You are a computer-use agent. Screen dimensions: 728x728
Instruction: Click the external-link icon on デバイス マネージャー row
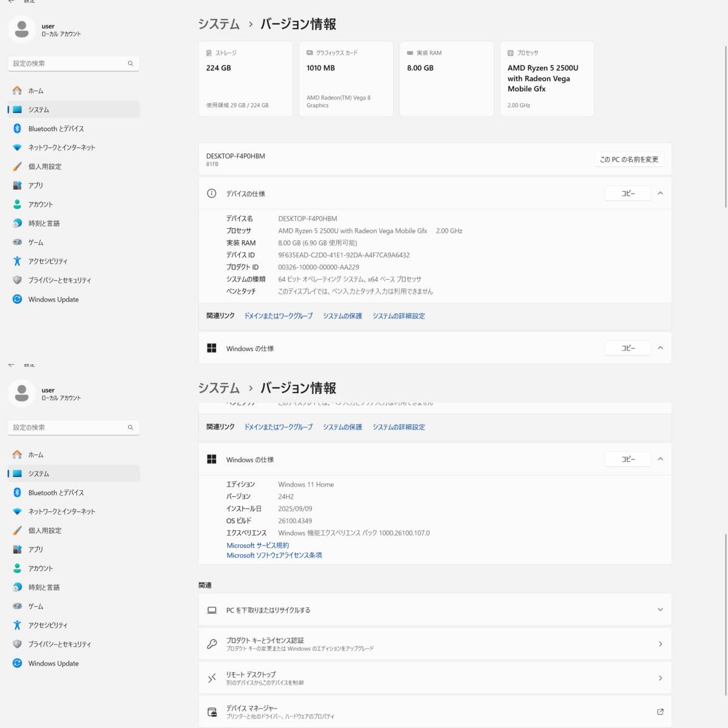tap(660, 712)
